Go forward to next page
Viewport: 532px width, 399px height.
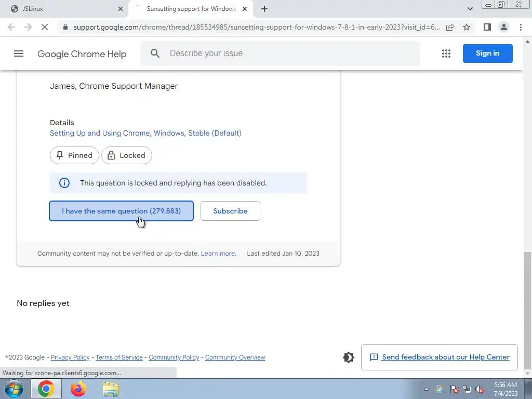pyautogui.click(x=28, y=27)
